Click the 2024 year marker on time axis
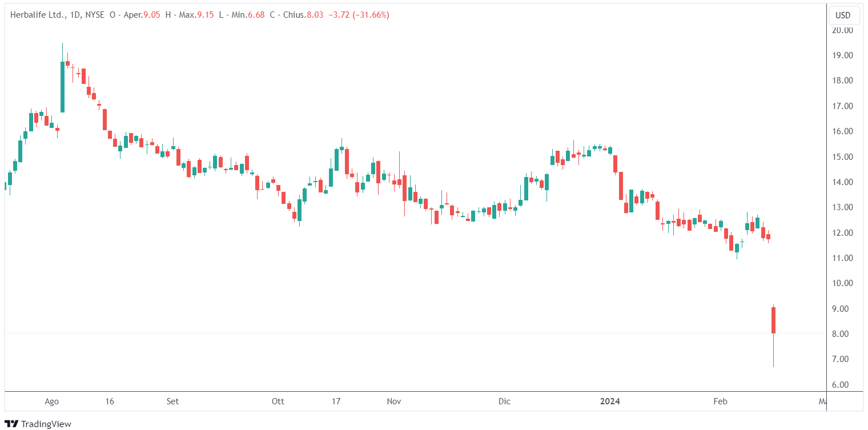 (x=610, y=401)
